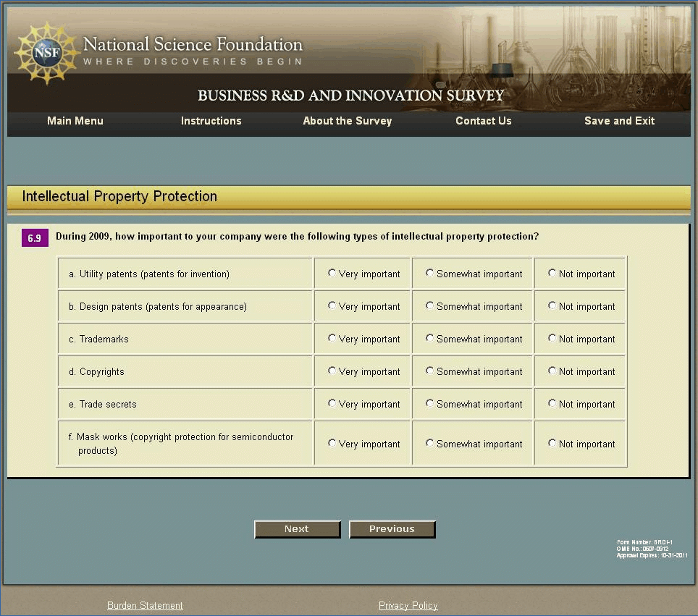The image size is (698, 616).
Task: Open the Burden Statement link
Action: (145, 605)
